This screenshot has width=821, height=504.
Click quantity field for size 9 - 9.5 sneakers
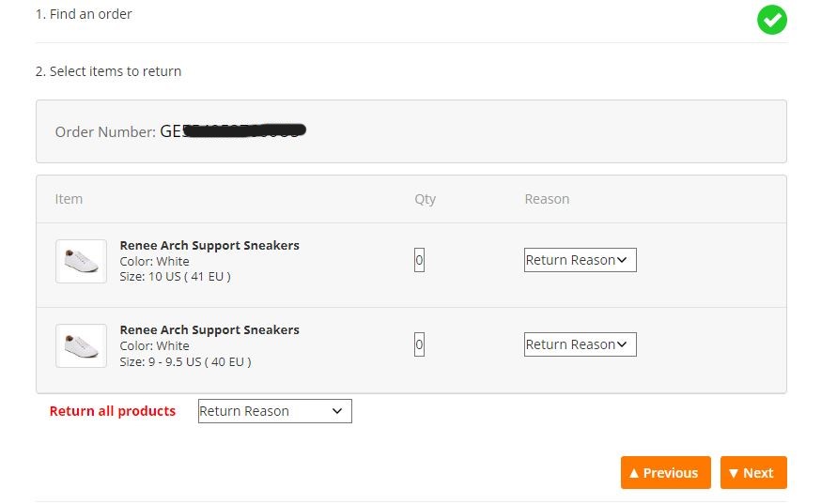[x=419, y=344]
